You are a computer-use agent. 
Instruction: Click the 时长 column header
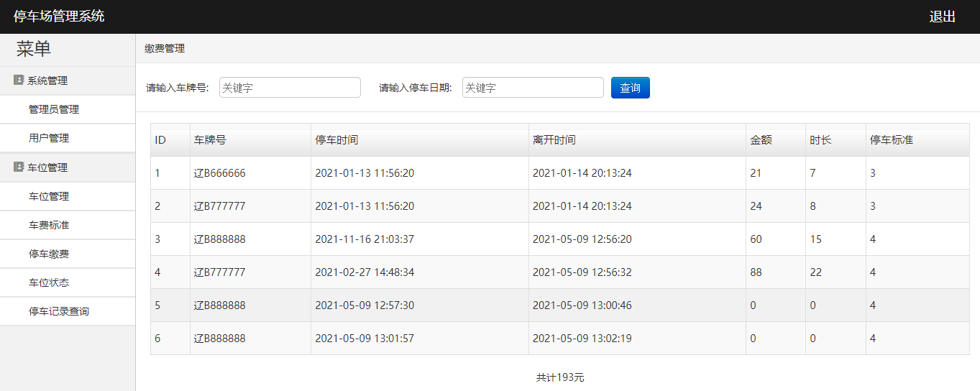(x=835, y=140)
